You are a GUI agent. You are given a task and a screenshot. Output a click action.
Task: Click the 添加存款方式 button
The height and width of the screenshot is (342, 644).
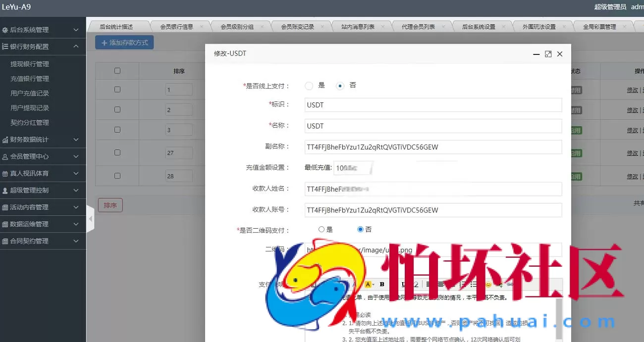tap(124, 42)
